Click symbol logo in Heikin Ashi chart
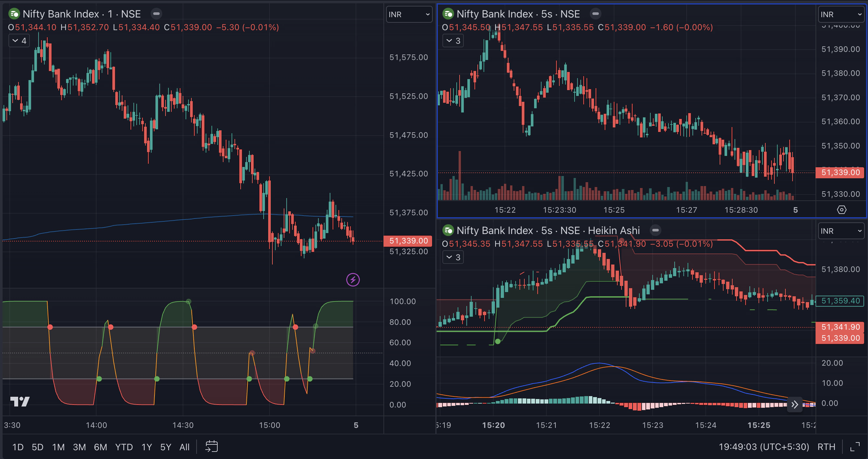 point(448,230)
